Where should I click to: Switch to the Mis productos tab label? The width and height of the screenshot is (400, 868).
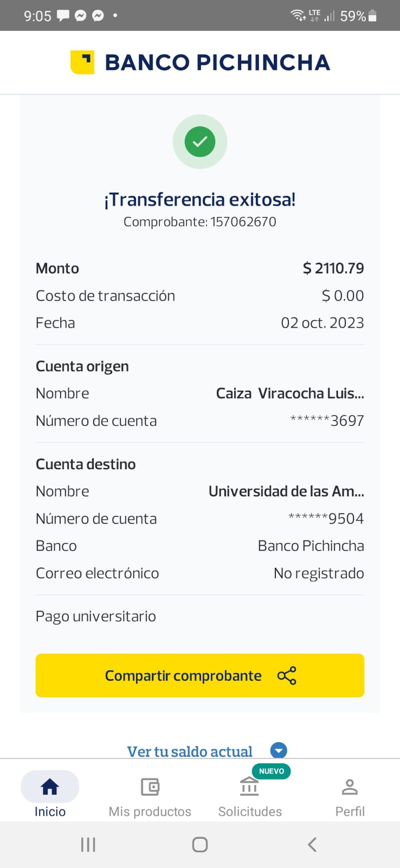tap(150, 812)
